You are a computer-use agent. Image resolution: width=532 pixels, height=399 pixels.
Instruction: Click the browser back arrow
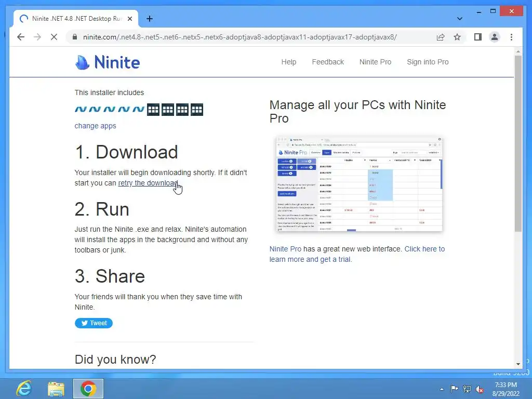coord(21,37)
